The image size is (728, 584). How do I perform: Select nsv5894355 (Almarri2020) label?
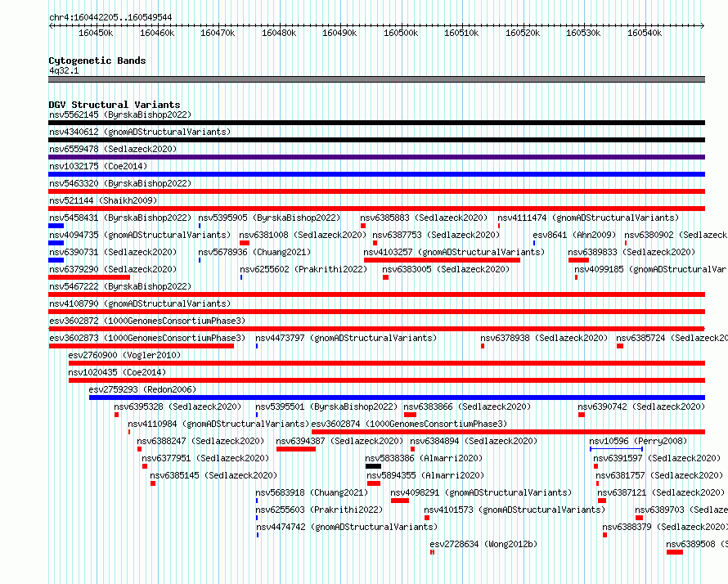click(x=425, y=475)
